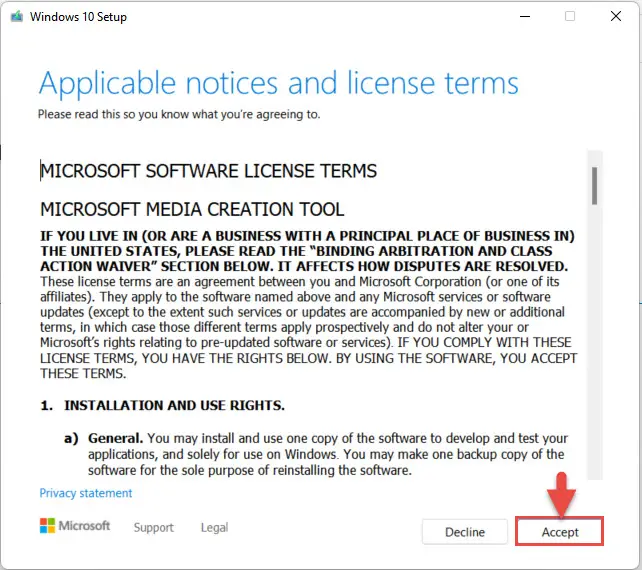Click the "MICROSOFT MEDIA CREATION TOOL" heading
The height and width of the screenshot is (570, 642).
[x=192, y=209]
